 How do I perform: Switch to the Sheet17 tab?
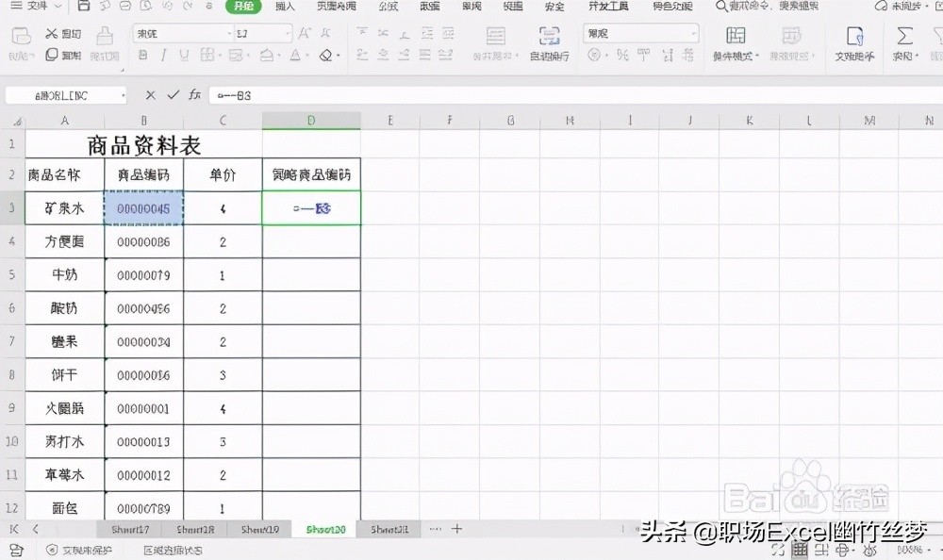tap(130, 529)
